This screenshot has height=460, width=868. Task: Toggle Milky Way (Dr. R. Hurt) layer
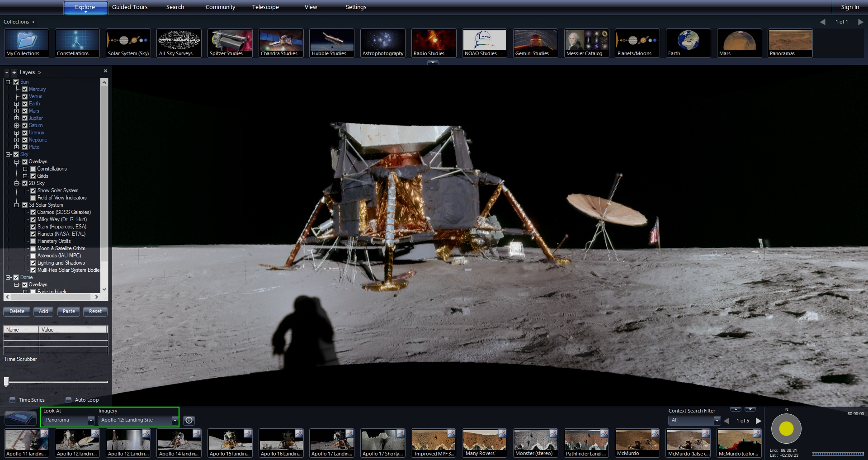pos(33,219)
